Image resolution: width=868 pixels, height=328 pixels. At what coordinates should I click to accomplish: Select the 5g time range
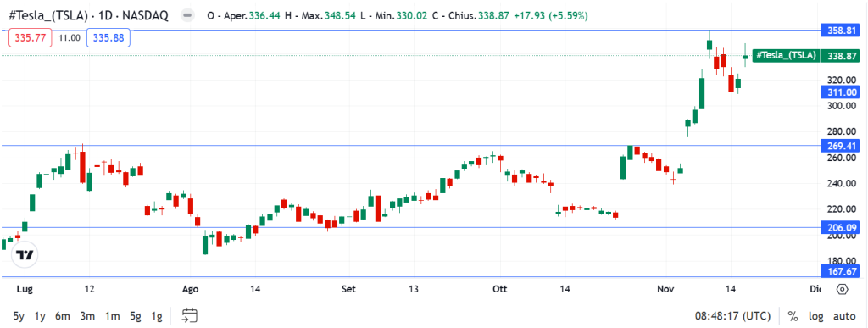[136, 316]
